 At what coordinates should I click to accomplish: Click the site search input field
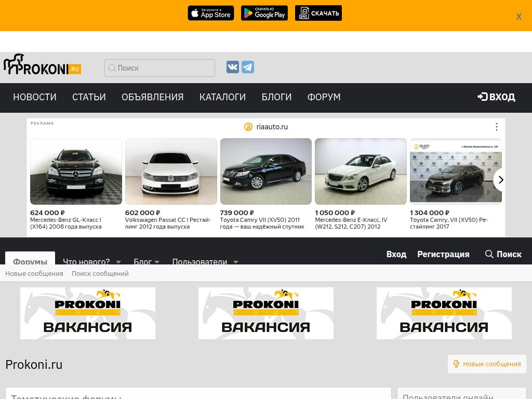pos(160,68)
